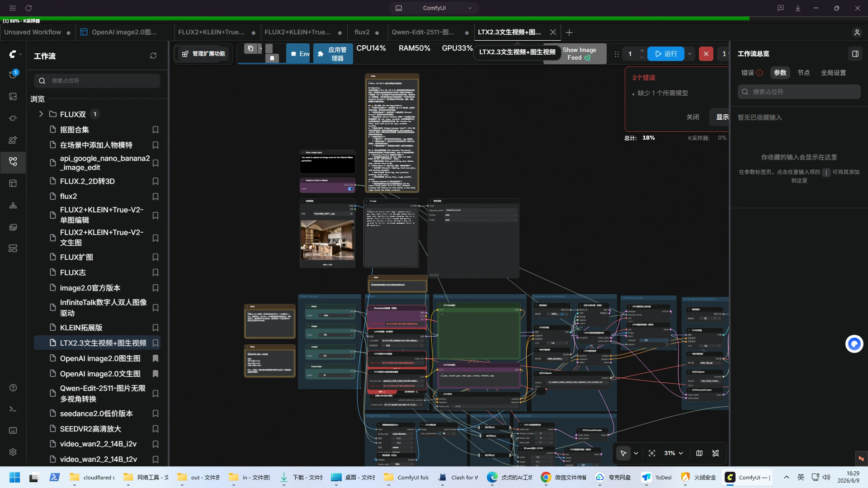Open the assets image sidebar icon
The width and height of the screenshot is (868, 488).
tap(13, 97)
